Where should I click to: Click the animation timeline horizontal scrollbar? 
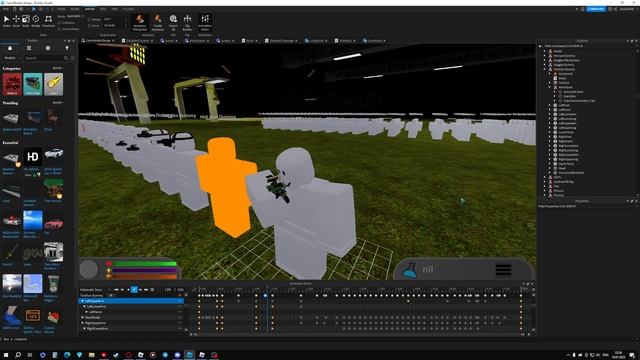click(359, 334)
